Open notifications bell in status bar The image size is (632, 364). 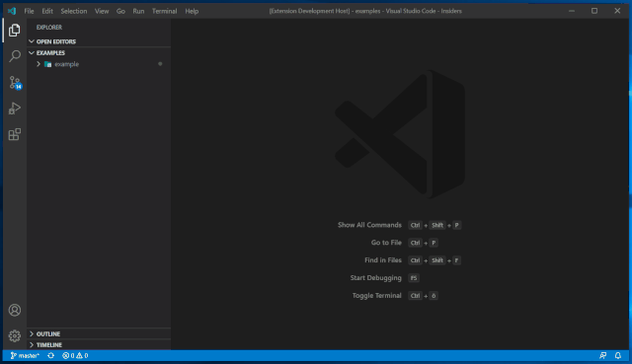click(618, 355)
